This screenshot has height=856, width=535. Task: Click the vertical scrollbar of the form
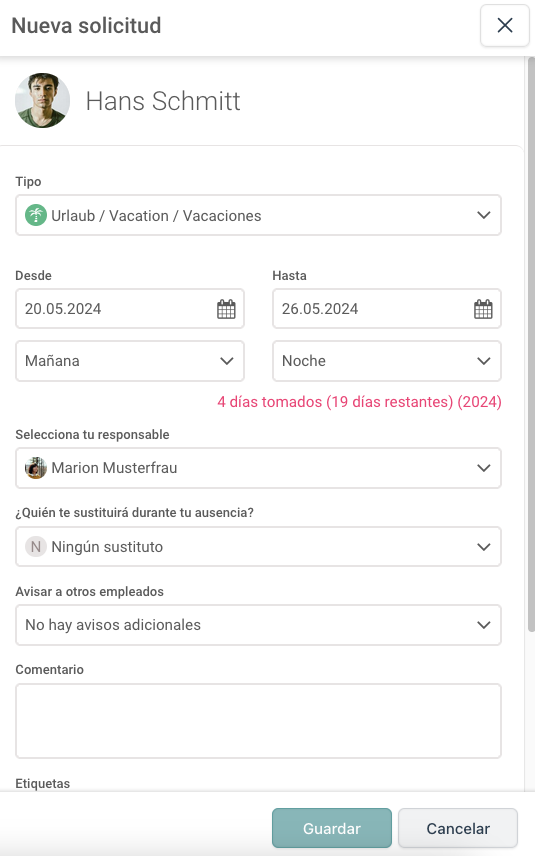(531, 344)
